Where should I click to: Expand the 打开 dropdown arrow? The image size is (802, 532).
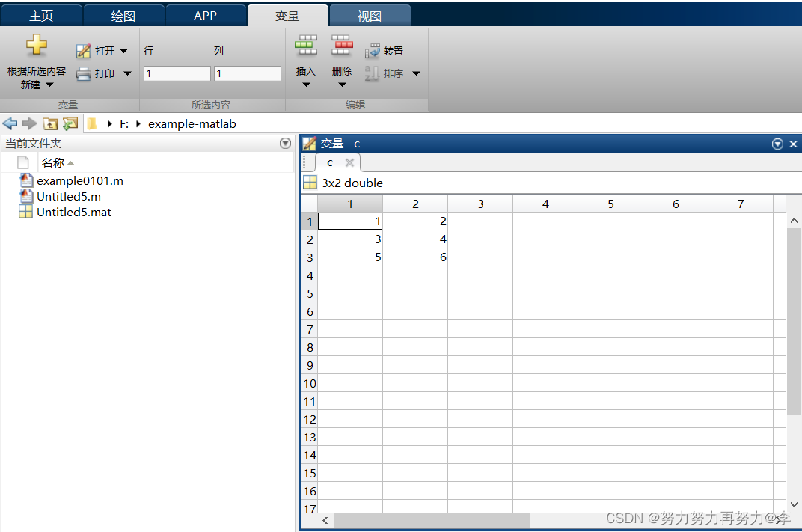123,50
